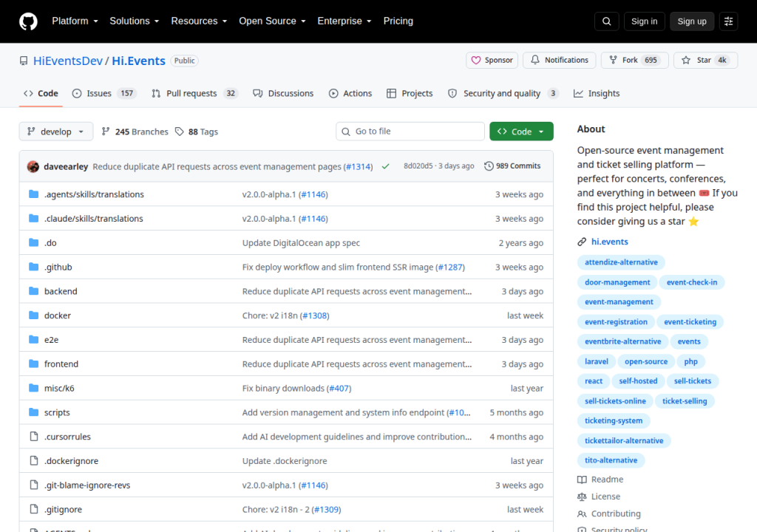The image size is (757, 532).
Task: Switch to Security and quality tab
Action: coord(503,93)
